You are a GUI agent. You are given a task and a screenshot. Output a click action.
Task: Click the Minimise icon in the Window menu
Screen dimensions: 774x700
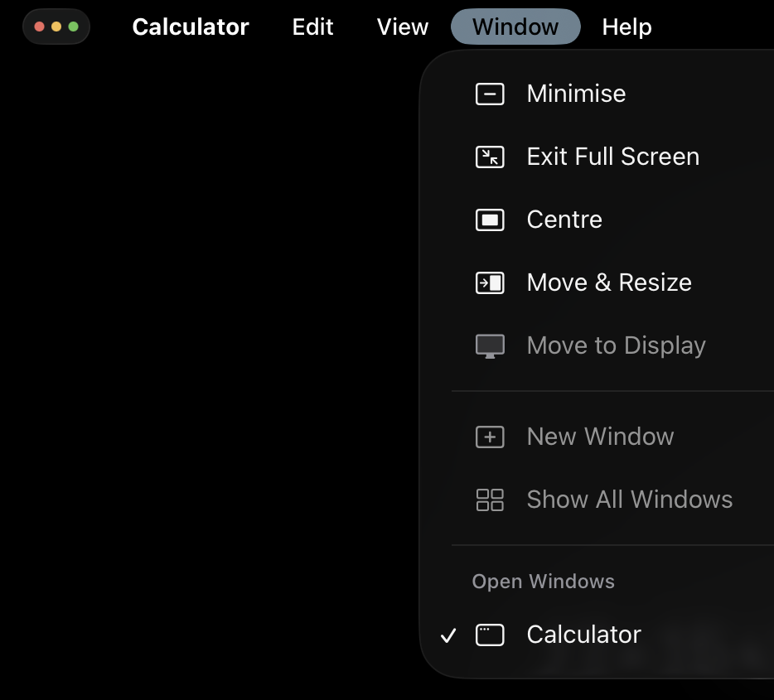[x=490, y=94]
